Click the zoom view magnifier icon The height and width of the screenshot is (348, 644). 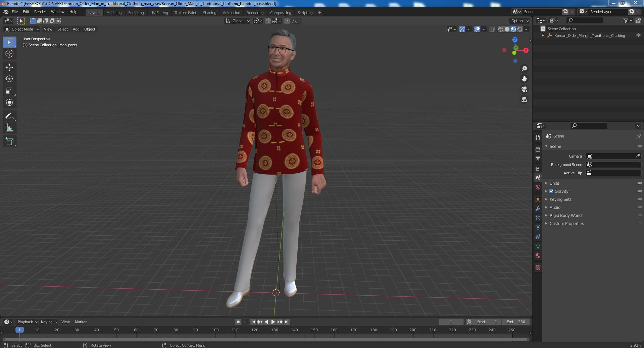click(x=524, y=69)
